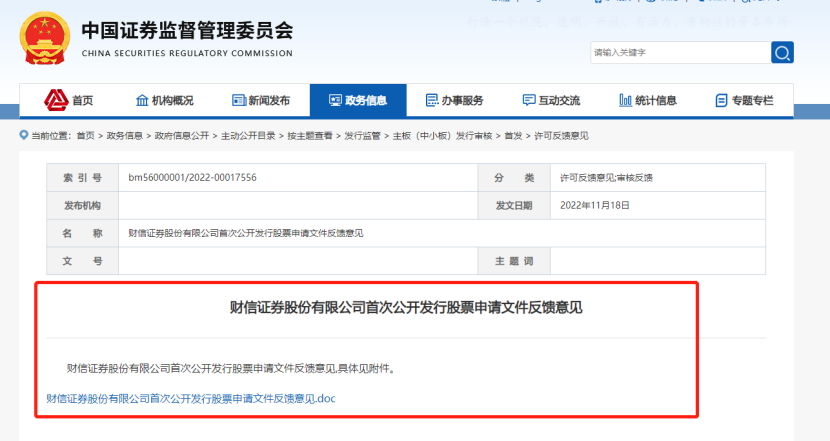The image size is (830, 441).
Task: Click the location pin icon in breadcrumb
Action: [x=23, y=136]
